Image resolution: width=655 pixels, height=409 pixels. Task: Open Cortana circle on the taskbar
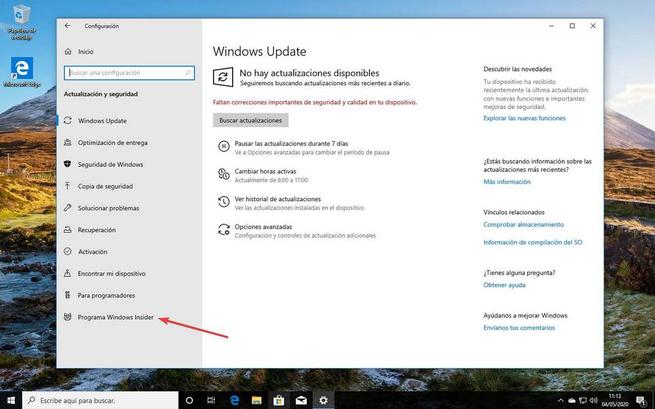189,400
